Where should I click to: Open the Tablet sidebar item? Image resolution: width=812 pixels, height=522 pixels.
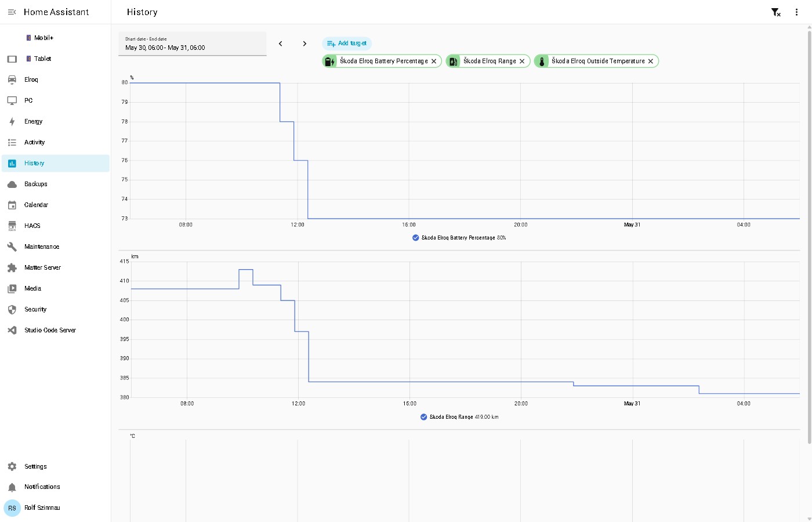point(56,59)
